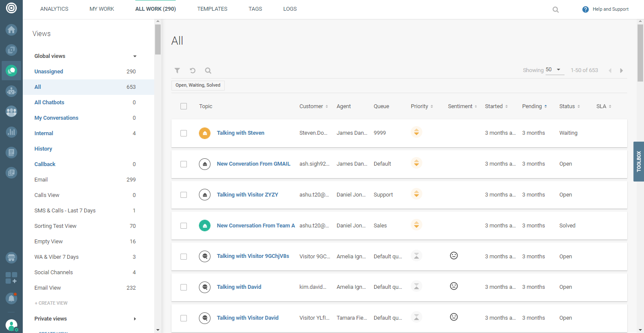Open the notifications bell icon

coord(11,298)
